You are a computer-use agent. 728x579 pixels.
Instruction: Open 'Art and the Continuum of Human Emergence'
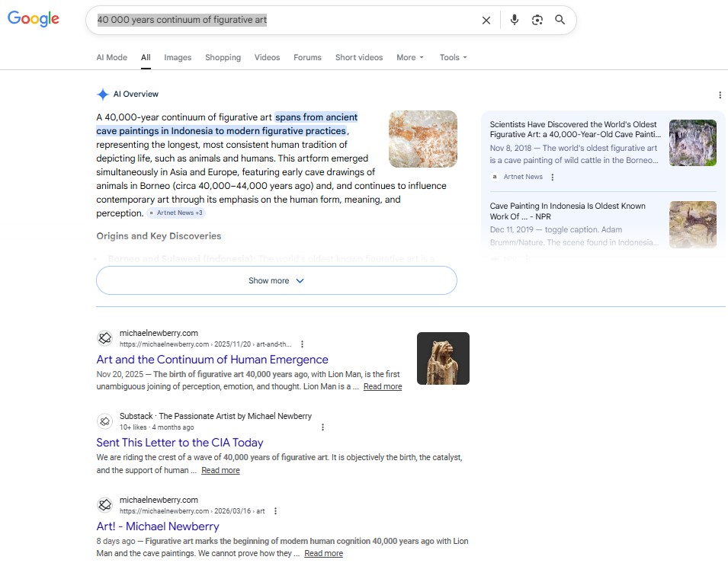pos(212,360)
